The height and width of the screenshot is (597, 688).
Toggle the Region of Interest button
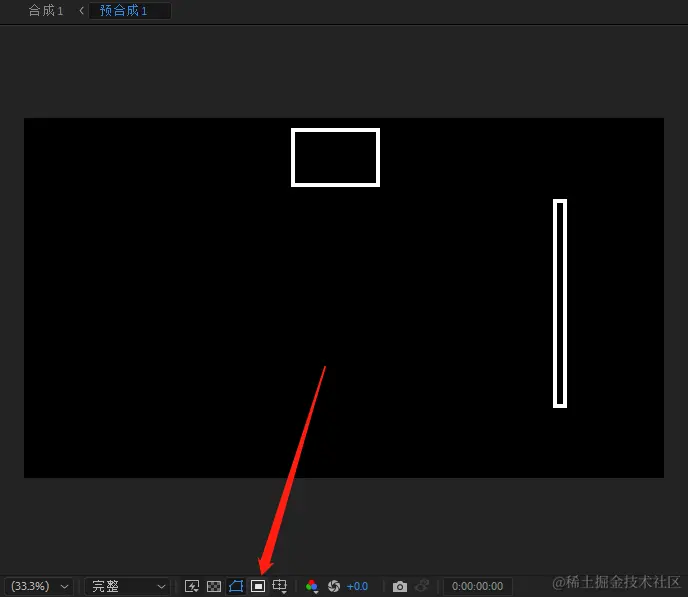tap(258, 586)
